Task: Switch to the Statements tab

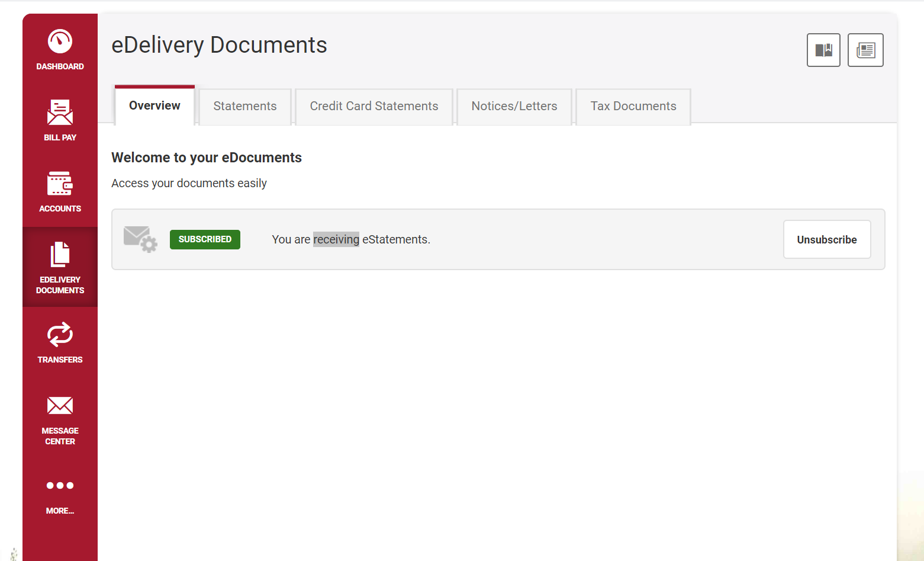Action: click(245, 107)
